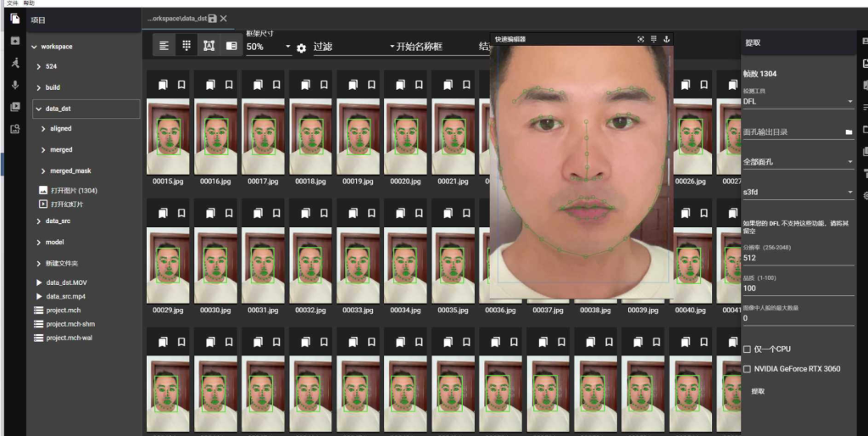
Task: Expand the data_src folder in tree
Action: click(39, 221)
